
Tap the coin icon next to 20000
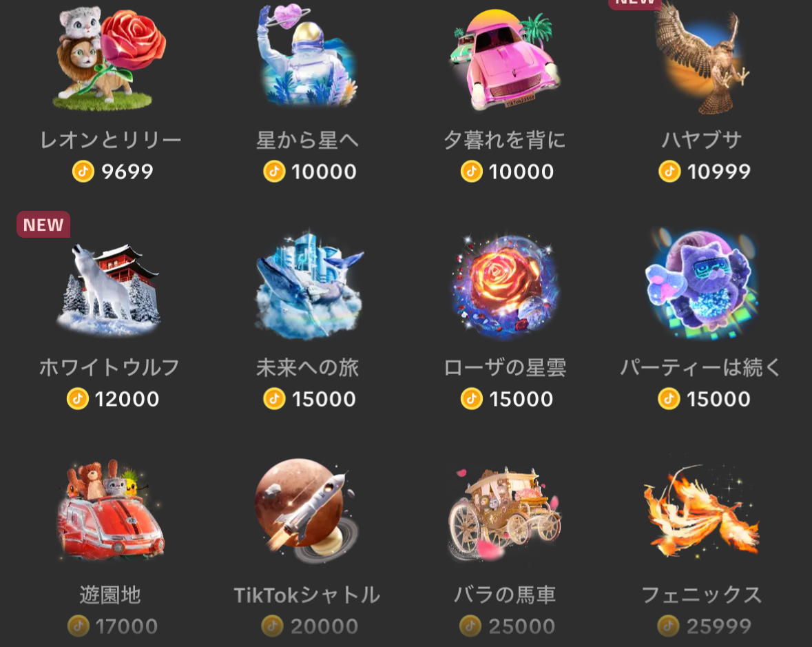(273, 626)
